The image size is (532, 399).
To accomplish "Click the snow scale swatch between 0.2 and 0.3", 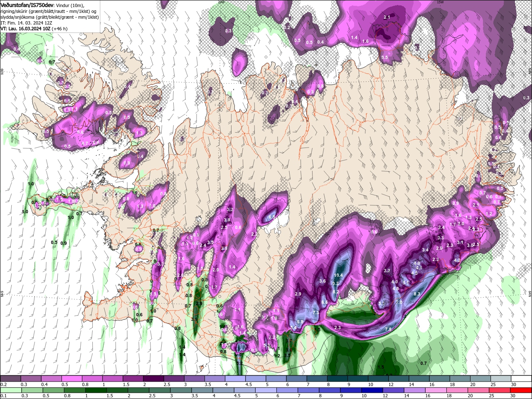I will click(x=10, y=379).
